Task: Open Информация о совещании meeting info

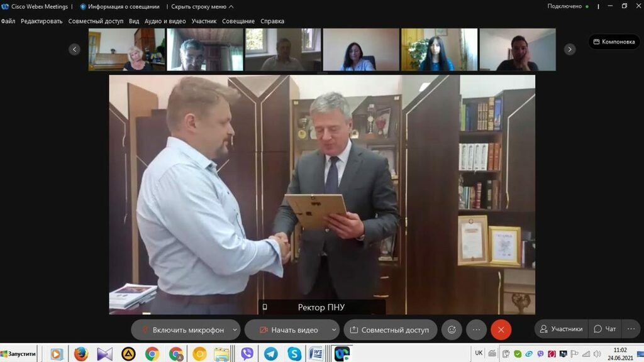Action: (120, 6)
